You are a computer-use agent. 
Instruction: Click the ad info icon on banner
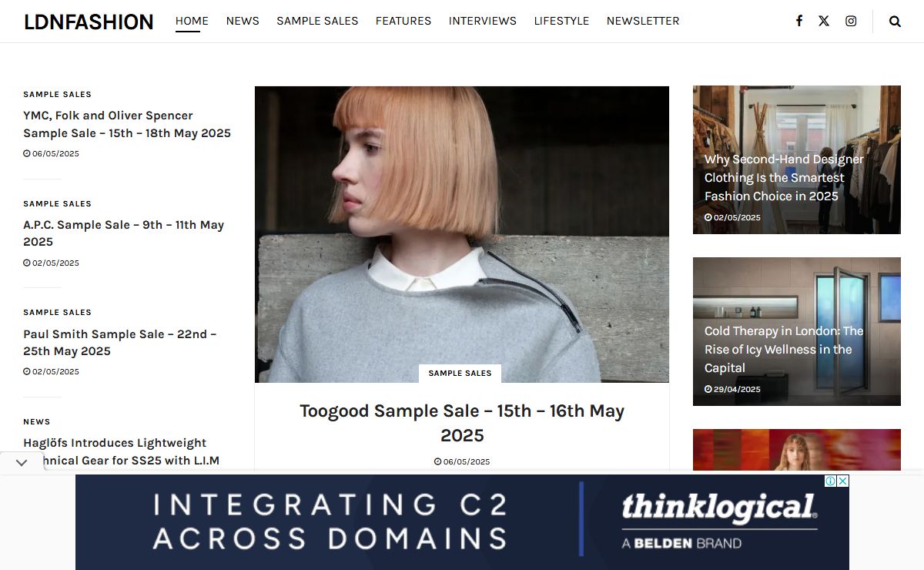point(832,481)
